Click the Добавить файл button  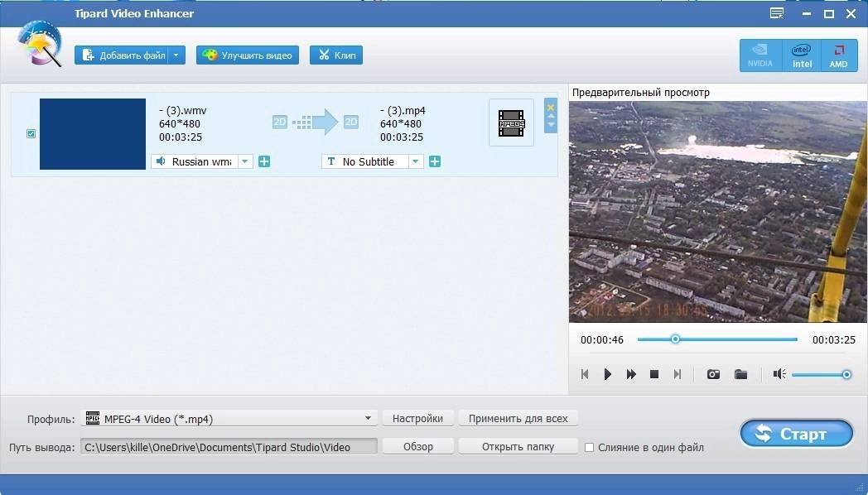[x=121, y=55]
